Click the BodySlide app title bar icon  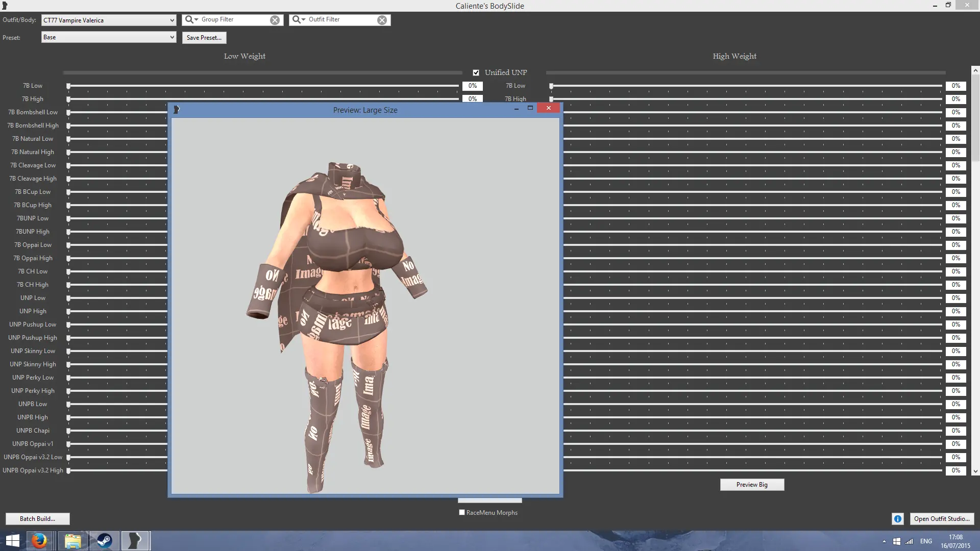pos(5,6)
